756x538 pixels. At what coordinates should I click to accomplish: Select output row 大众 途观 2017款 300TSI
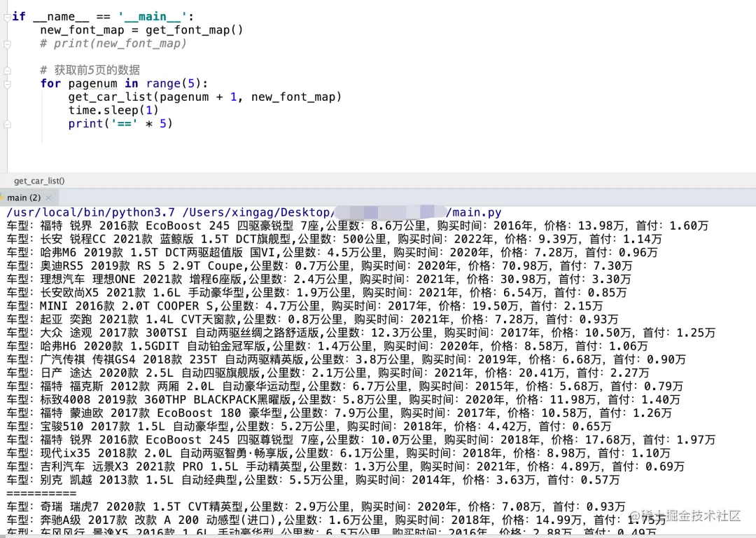coord(360,333)
